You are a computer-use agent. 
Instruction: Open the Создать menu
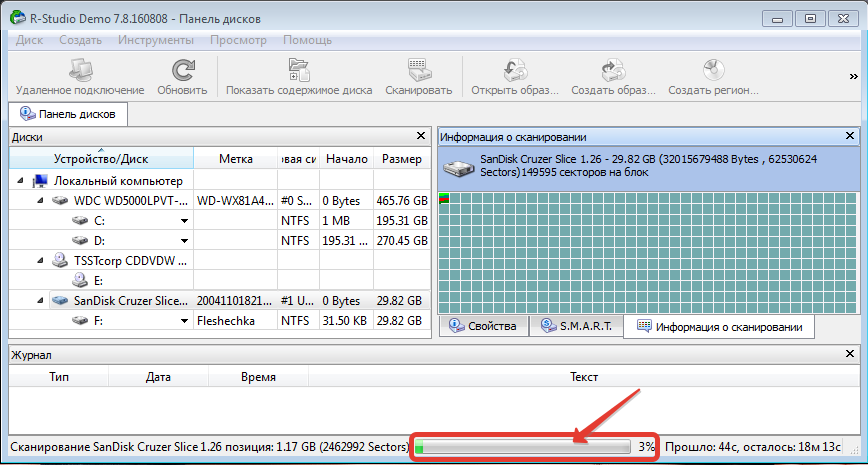point(80,40)
